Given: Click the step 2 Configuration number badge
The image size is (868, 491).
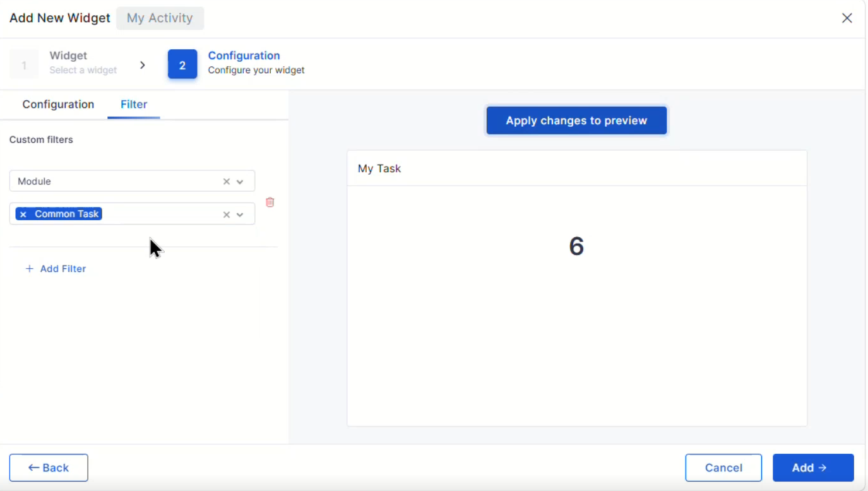Looking at the screenshot, I should (x=182, y=64).
